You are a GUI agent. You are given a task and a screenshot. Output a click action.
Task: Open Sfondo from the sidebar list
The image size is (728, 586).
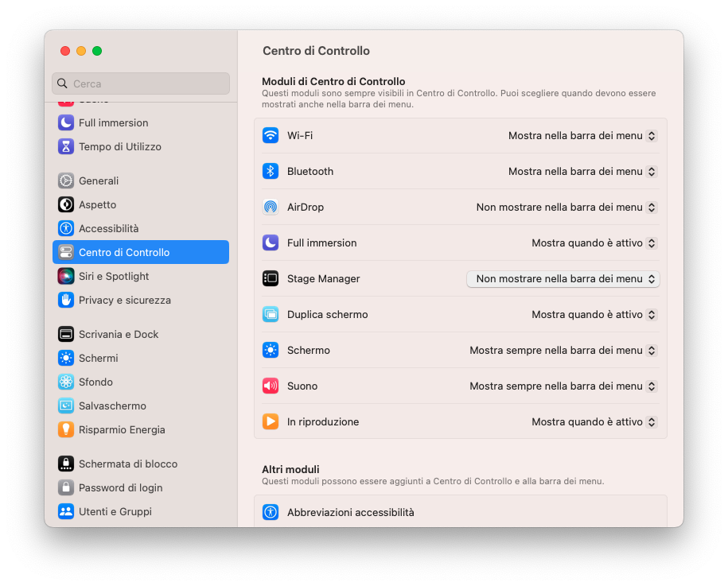pos(141,382)
